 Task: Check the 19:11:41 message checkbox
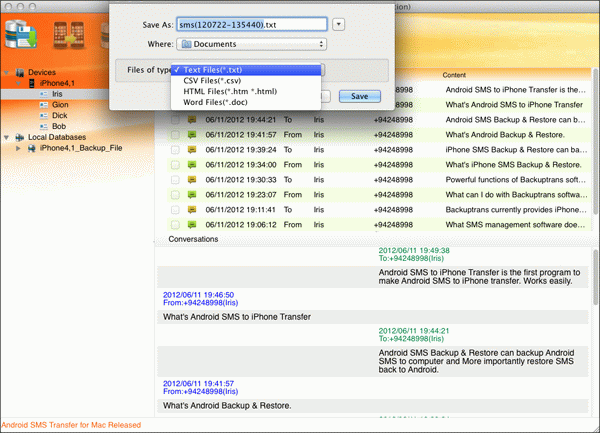[175, 210]
